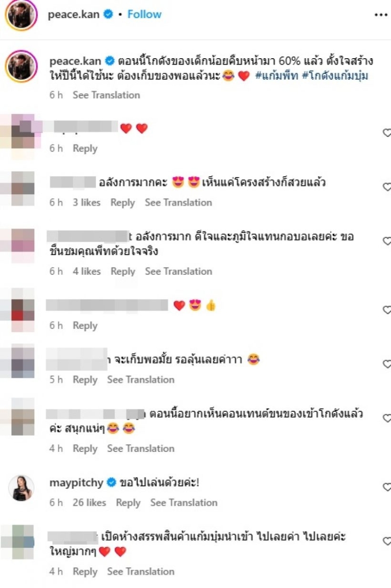See translation of the post caption

pyautogui.click(x=106, y=95)
